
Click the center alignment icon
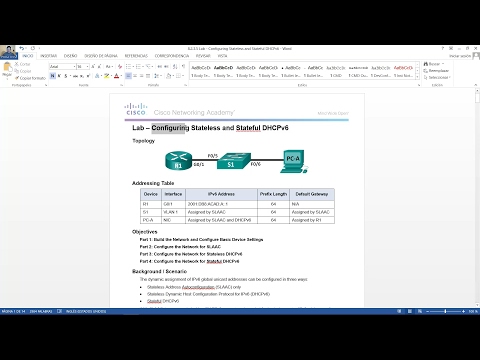[135, 76]
